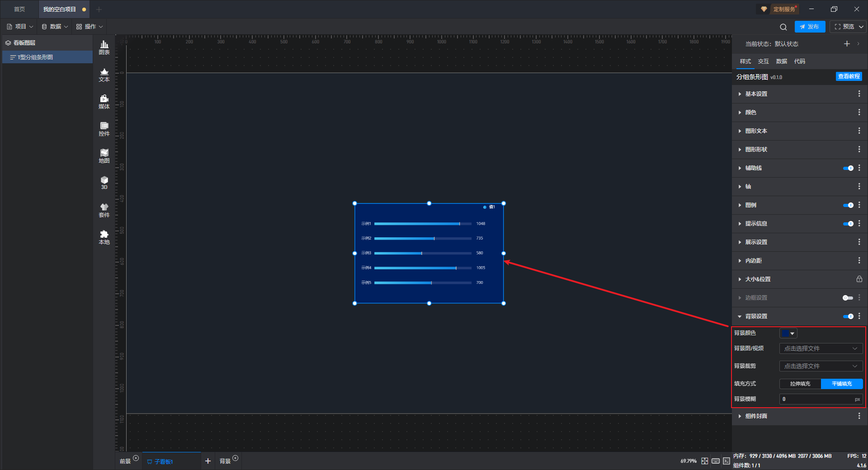Open the three-dot menu for 背景设置
This screenshot has width=868, height=470.
point(859,316)
